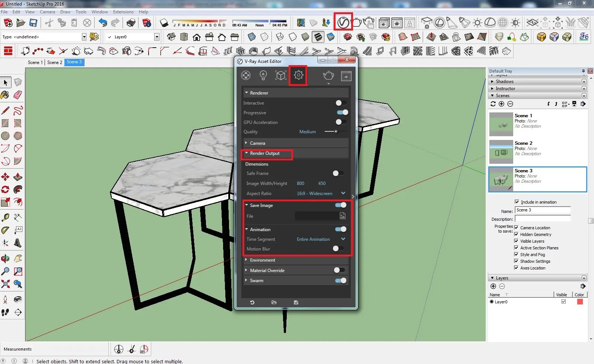594x364 pixels.
Task: Select Scene 2 thumbnail in Scenes panel
Action: pyautogui.click(x=501, y=151)
